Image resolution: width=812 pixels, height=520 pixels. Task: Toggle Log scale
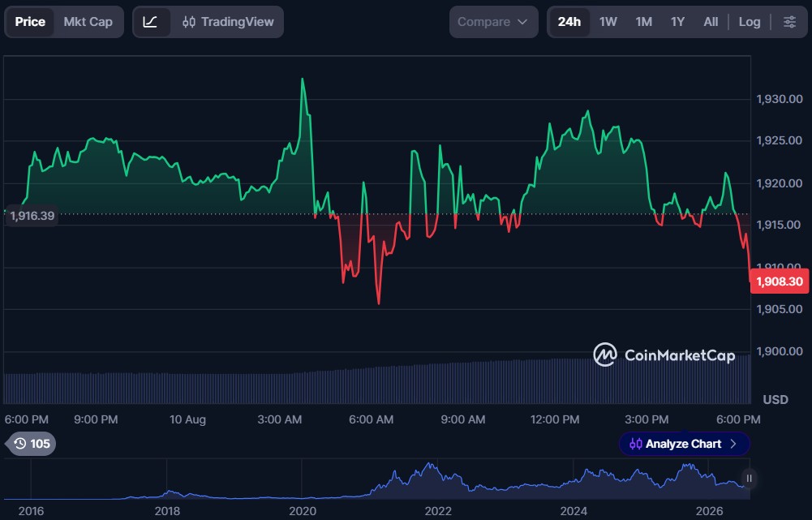(750, 22)
